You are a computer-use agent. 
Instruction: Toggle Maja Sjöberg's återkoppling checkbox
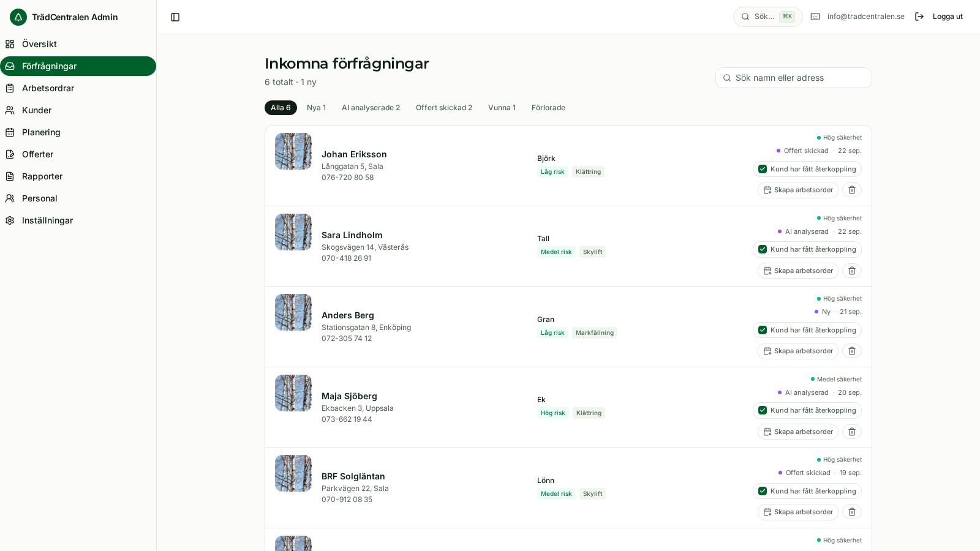click(763, 410)
